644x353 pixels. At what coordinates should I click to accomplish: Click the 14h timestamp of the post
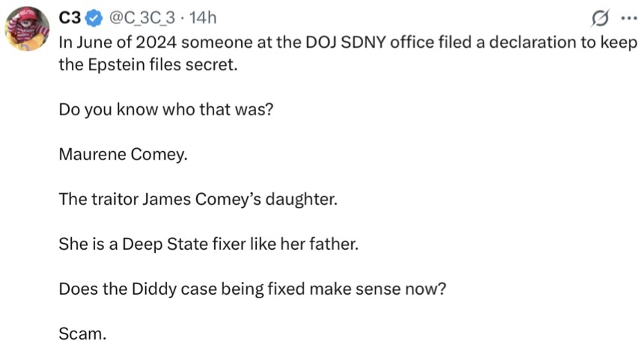(x=203, y=18)
